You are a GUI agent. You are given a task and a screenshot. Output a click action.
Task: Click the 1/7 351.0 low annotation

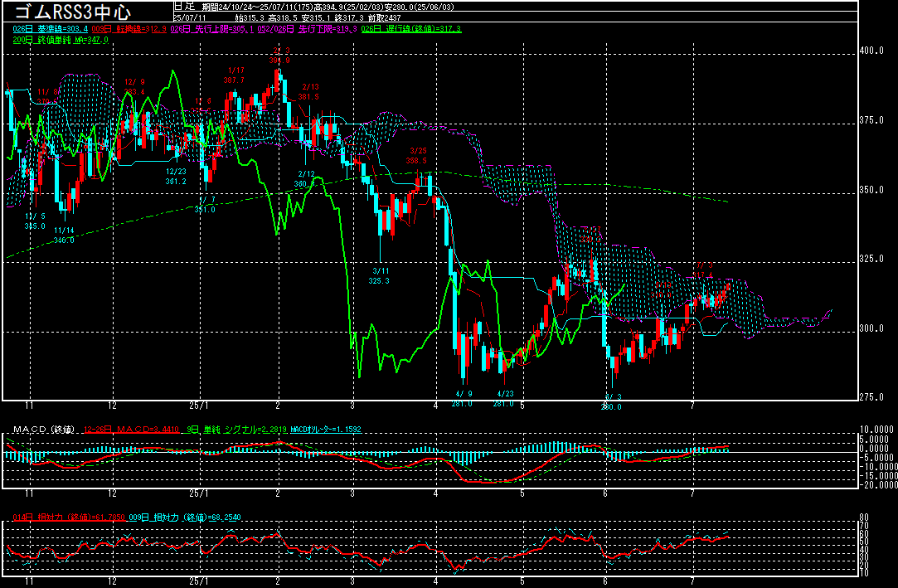tap(205, 204)
